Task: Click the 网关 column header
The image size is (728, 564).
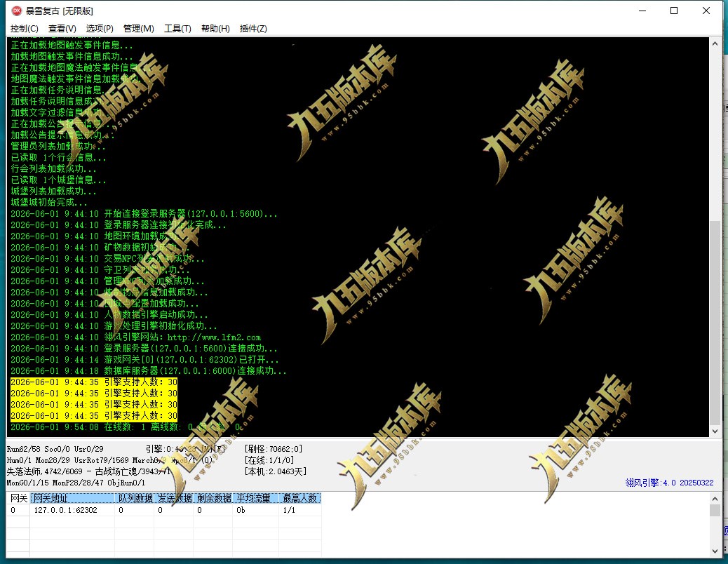Action: point(18,498)
